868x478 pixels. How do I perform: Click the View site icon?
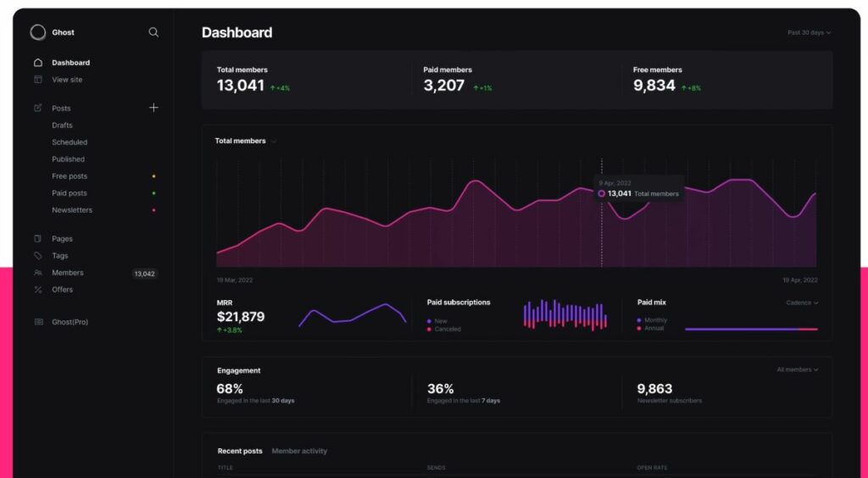pos(37,80)
